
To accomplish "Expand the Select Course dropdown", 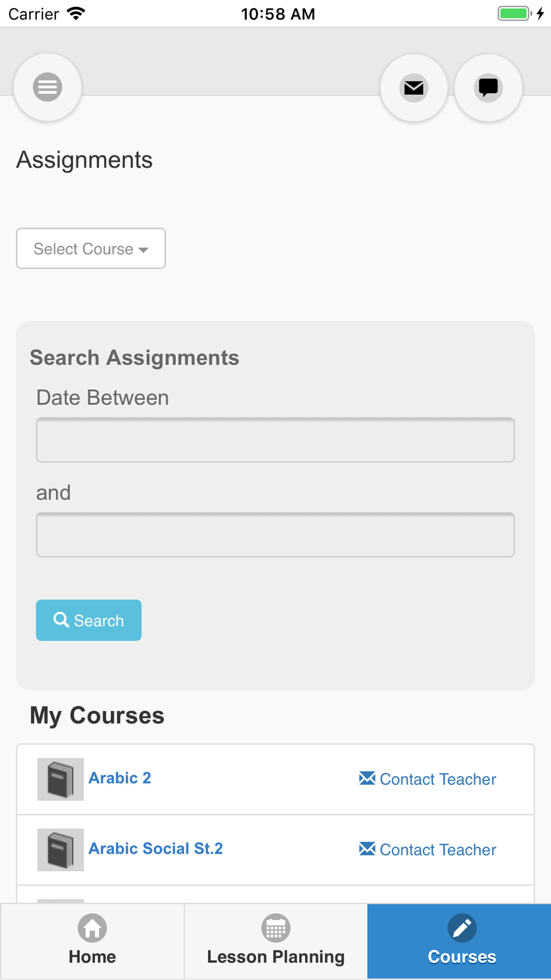I will tap(91, 249).
